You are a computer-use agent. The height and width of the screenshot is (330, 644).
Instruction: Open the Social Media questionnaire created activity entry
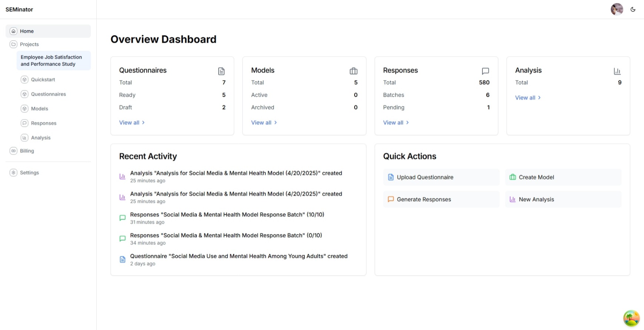click(239, 256)
